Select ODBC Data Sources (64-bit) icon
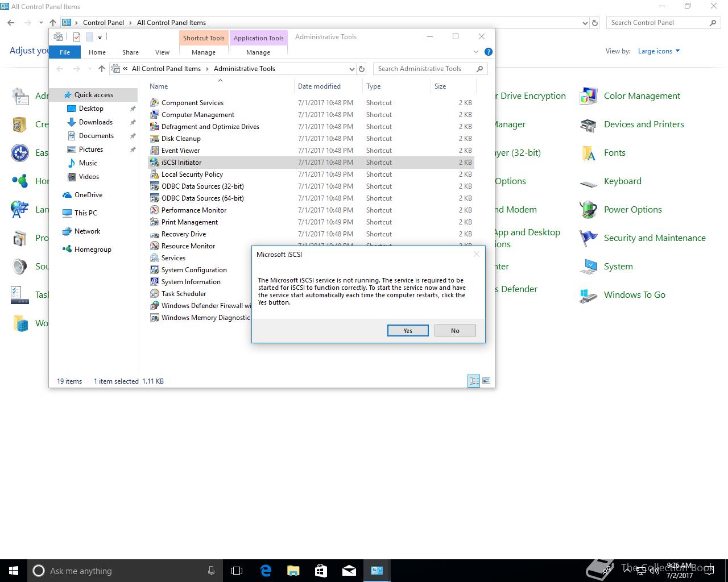 [154, 198]
